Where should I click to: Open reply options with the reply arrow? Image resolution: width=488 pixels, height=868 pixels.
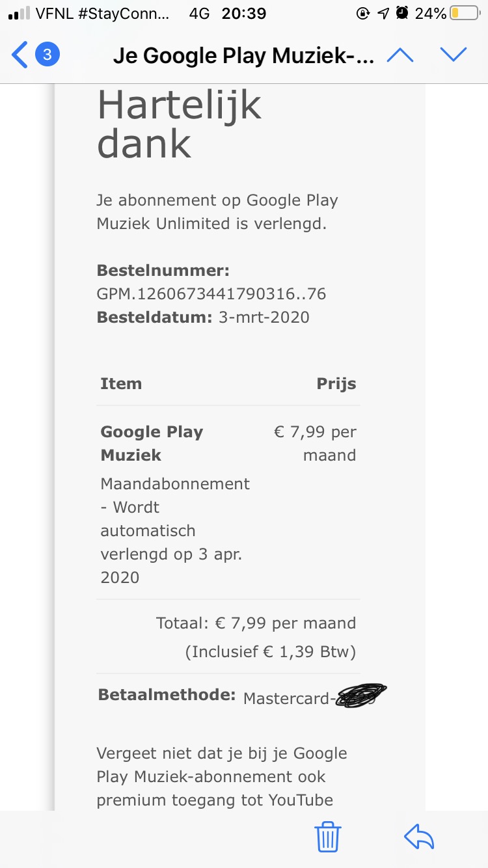tap(418, 837)
